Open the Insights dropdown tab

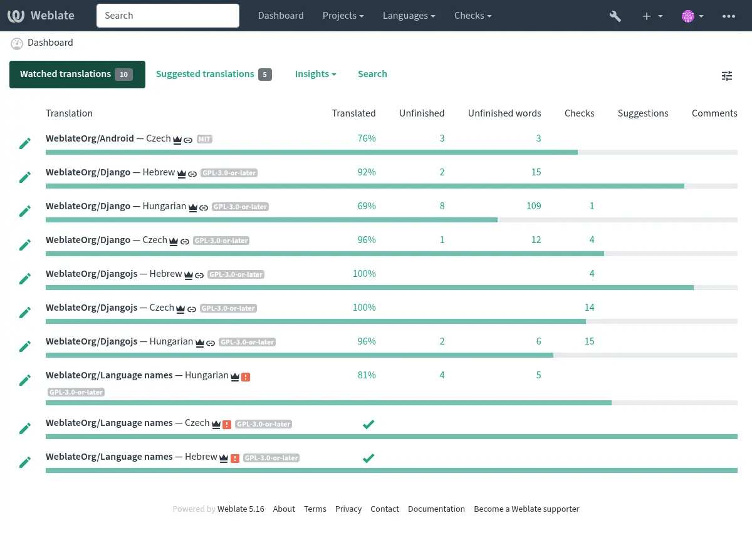[x=315, y=74]
